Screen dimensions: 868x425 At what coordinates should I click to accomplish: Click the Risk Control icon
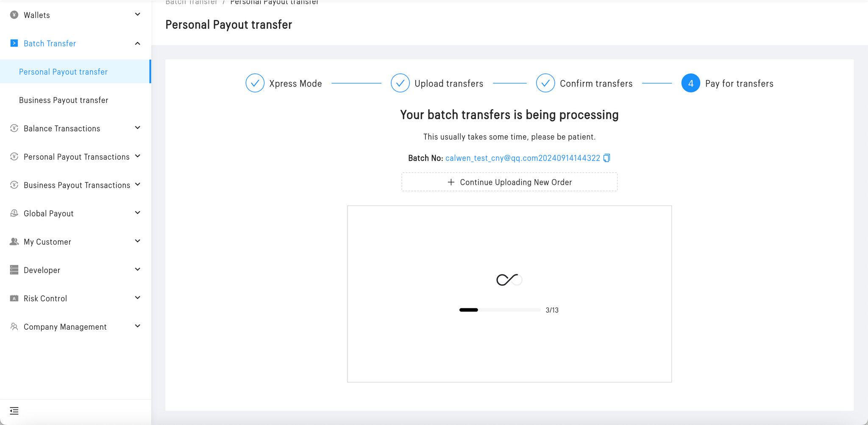tap(14, 298)
